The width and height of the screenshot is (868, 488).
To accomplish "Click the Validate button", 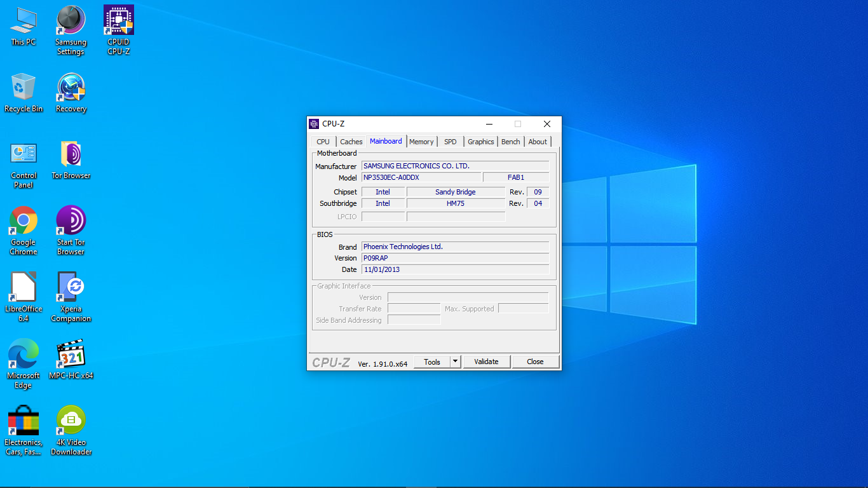I will [486, 362].
